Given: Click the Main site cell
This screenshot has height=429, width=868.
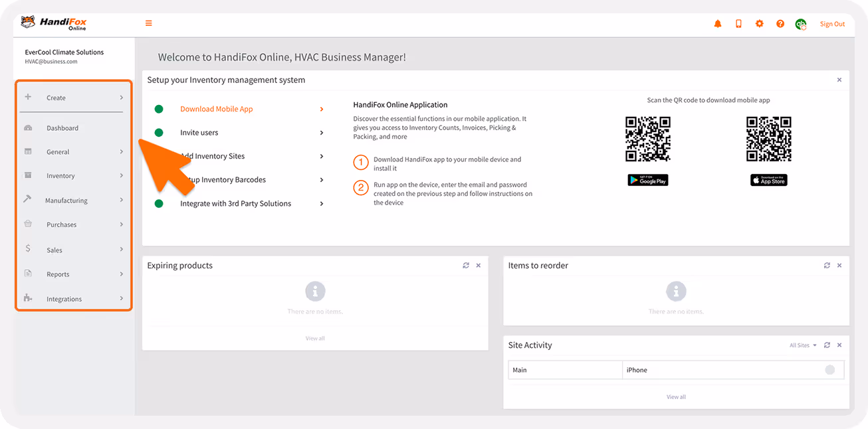Looking at the screenshot, I should point(566,370).
